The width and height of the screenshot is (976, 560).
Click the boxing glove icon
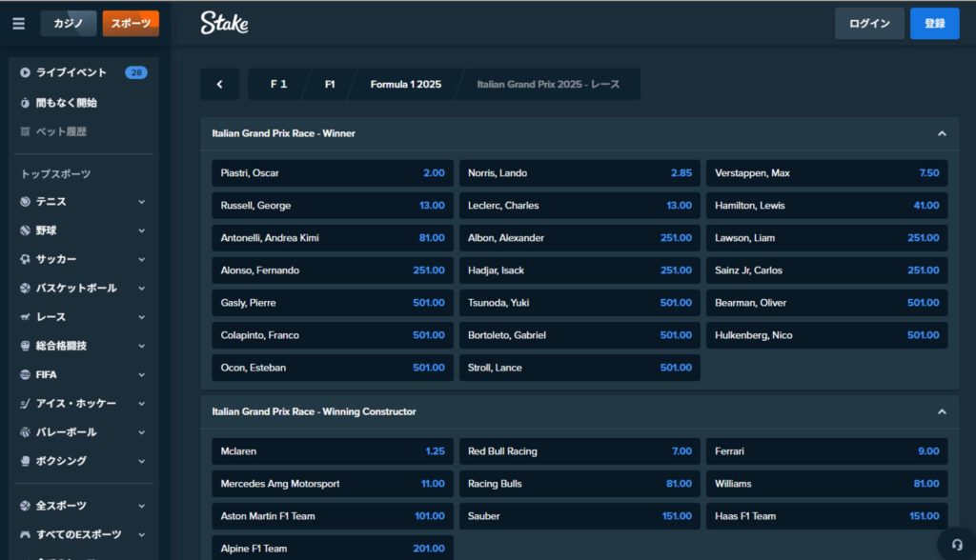pos(25,461)
